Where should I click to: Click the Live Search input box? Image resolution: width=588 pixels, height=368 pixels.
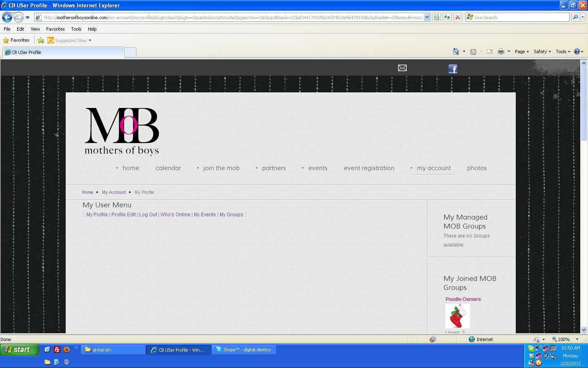(517, 17)
